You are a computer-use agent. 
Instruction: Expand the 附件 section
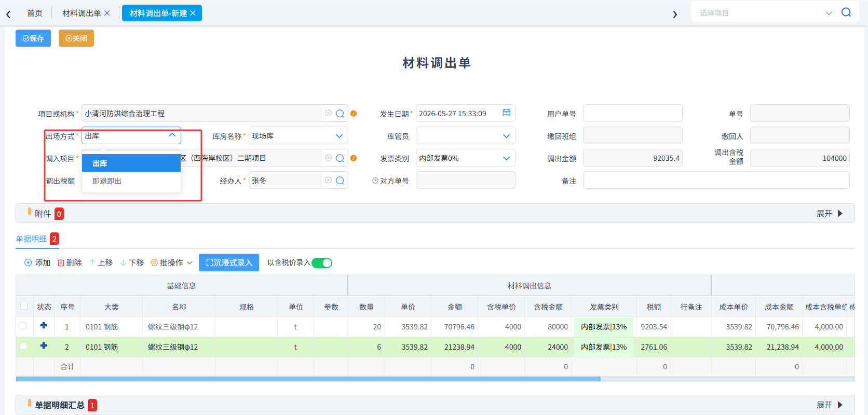[830, 214]
